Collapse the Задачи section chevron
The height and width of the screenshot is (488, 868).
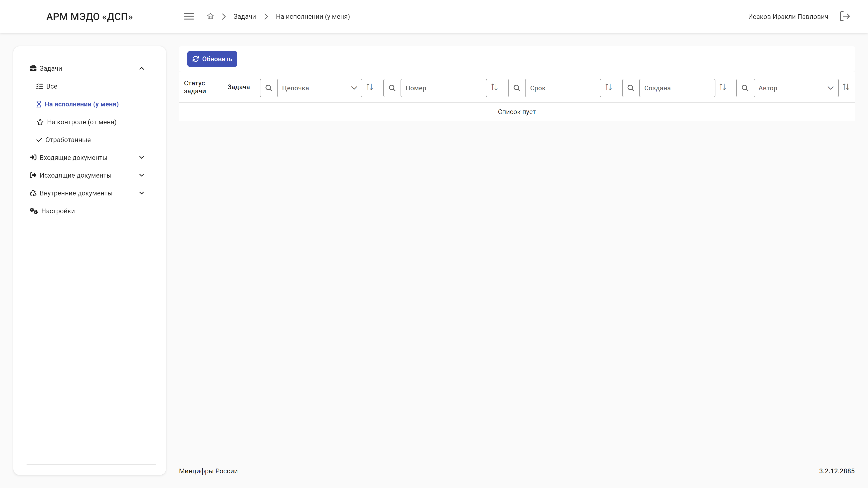(x=142, y=68)
